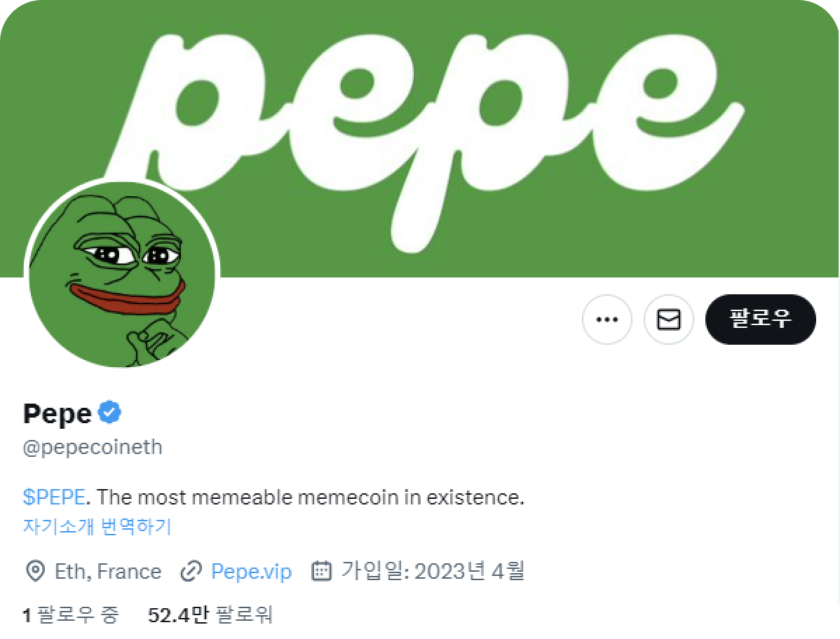Click the $PEPE cashtag
Screen dimensions: 840x639
tap(54, 497)
